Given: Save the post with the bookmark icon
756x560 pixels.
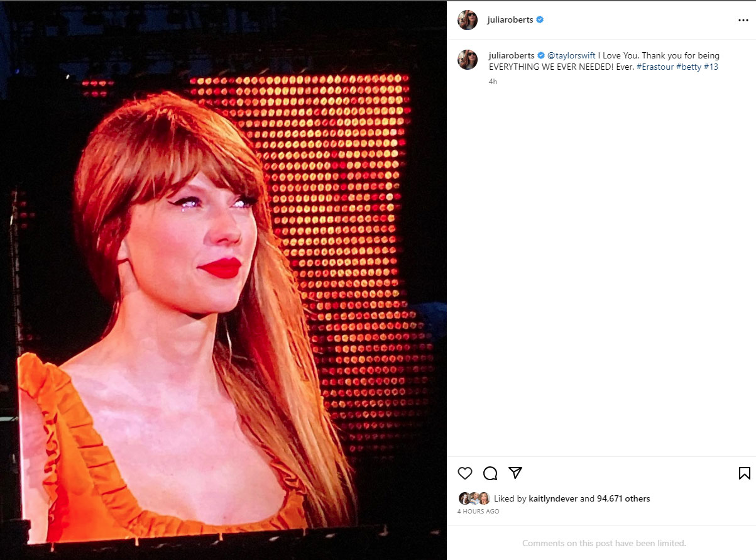Looking at the screenshot, I should (x=744, y=473).
